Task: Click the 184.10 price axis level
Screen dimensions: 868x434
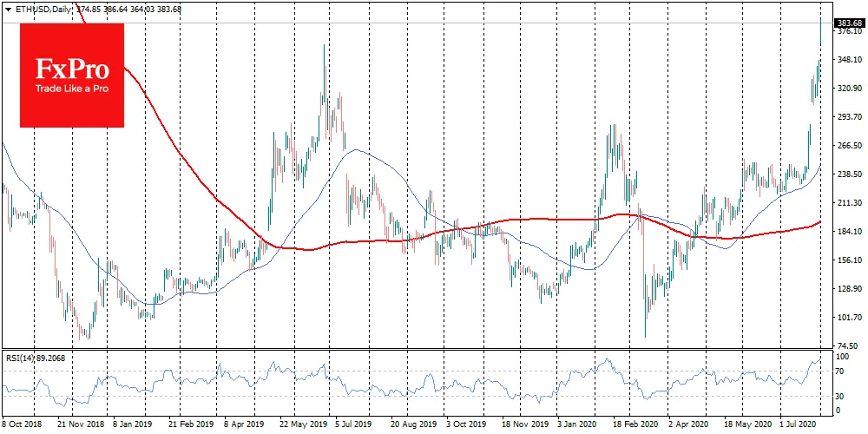Action: point(847,231)
